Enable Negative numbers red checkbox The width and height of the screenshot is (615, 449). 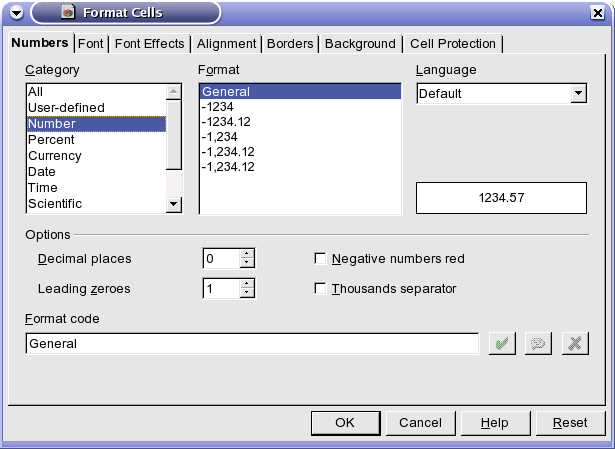tap(321, 259)
